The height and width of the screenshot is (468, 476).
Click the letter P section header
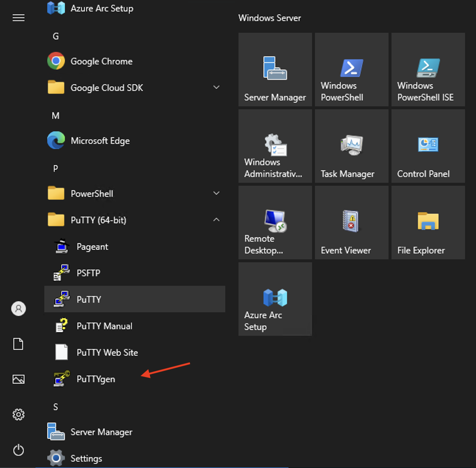(56, 169)
